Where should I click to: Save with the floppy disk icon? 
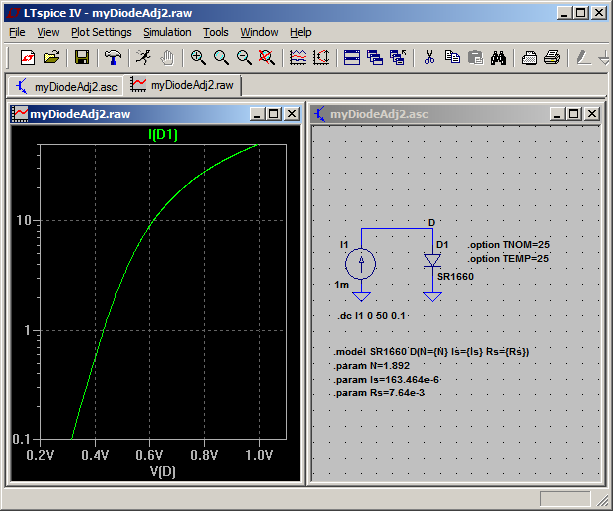tap(82, 57)
